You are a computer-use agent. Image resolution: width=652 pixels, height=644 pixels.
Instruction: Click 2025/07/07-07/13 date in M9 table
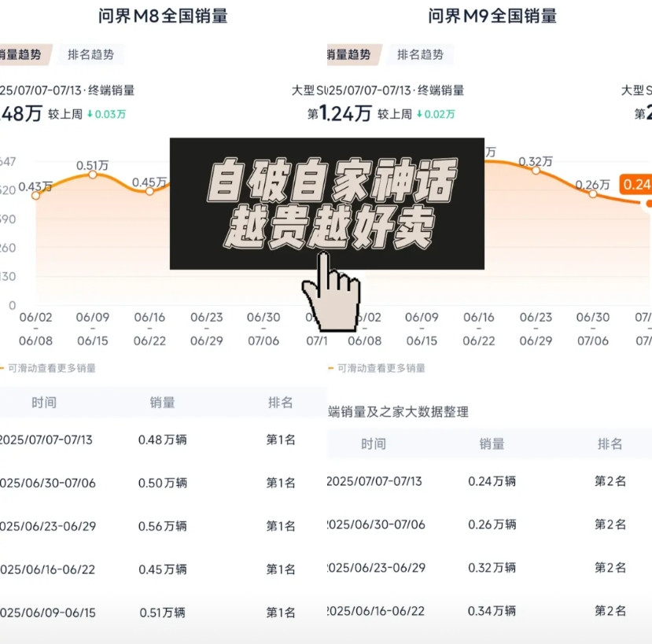tap(374, 481)
